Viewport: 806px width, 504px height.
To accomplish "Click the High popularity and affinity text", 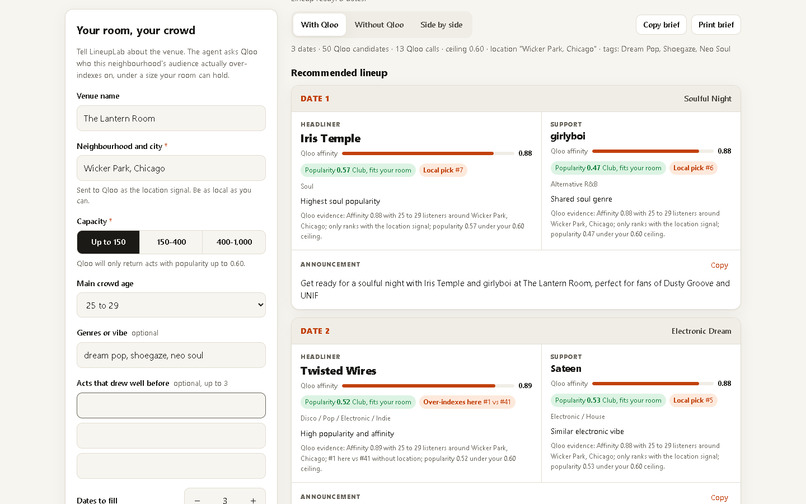I will pos(347,434).
